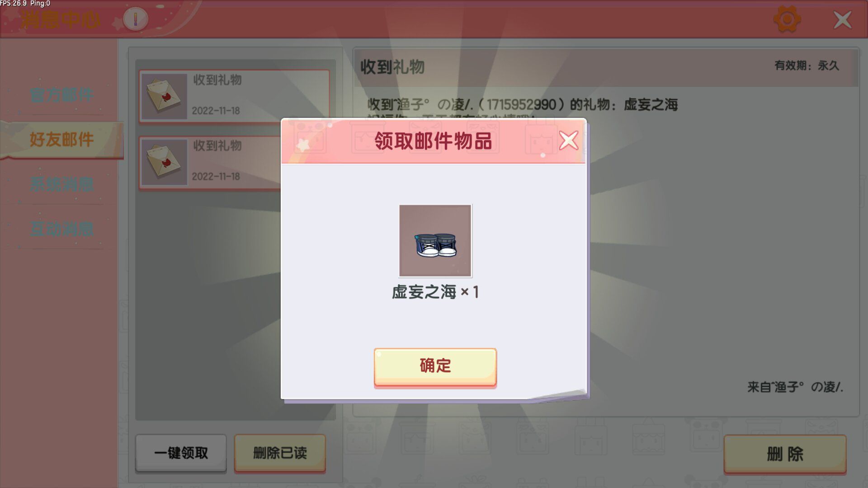This screenshot has height=488, width=868.
Task: Click the 删除 button
Action: click(x=785, y=454)
